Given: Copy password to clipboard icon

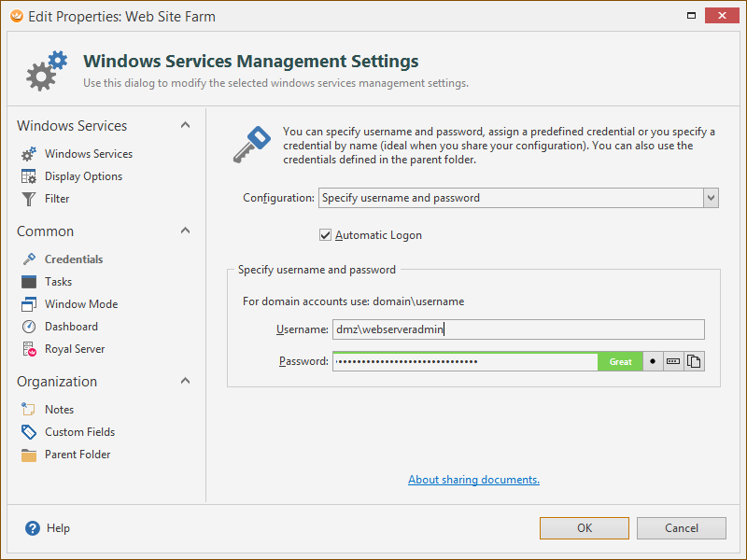Looking at the screenshot, I should click(694, 361).
